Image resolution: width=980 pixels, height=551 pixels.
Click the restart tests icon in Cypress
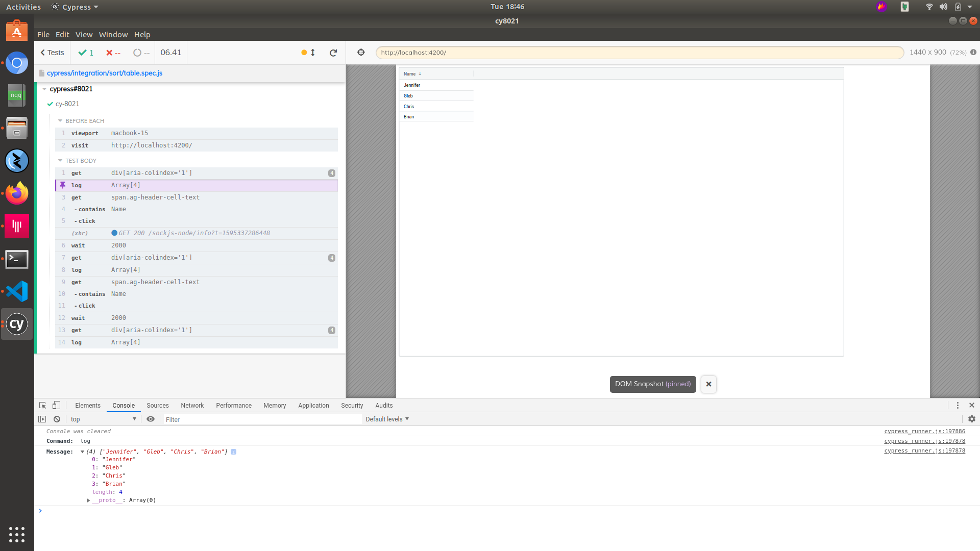pos(333,53)
